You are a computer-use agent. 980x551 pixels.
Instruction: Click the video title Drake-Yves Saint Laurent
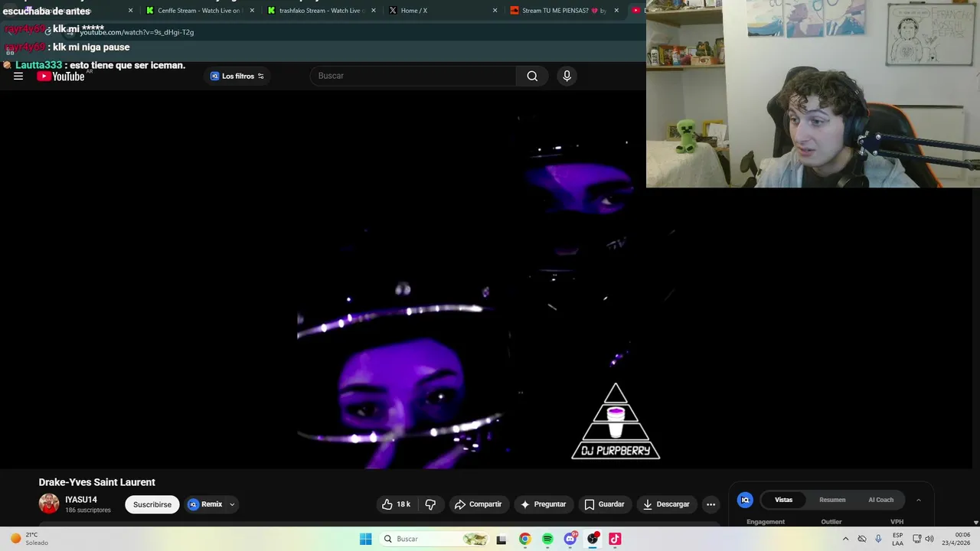coord(97,482)
